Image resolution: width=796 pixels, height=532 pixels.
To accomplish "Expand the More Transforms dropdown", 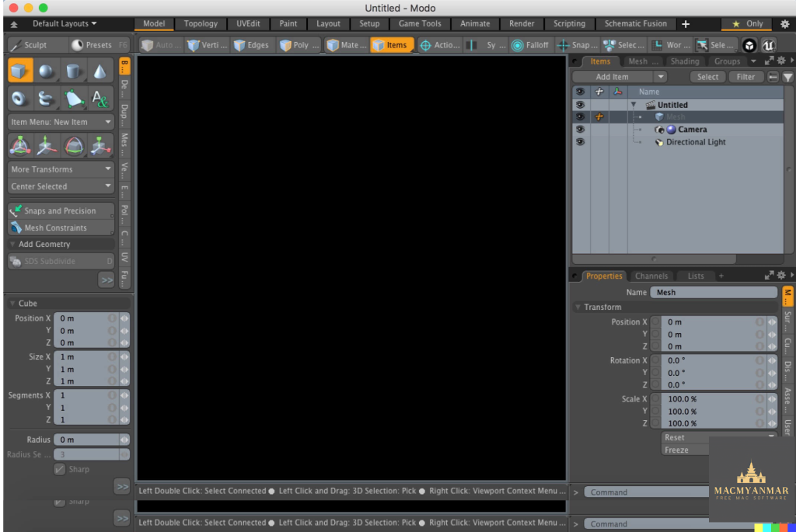I will tap(61, 169).
